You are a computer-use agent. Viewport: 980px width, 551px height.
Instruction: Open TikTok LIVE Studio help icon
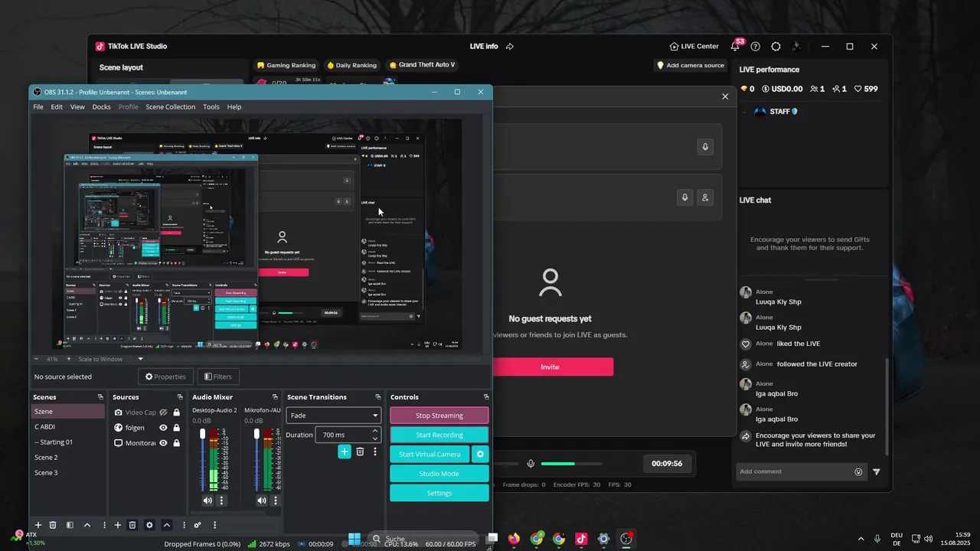click(756, 46)
